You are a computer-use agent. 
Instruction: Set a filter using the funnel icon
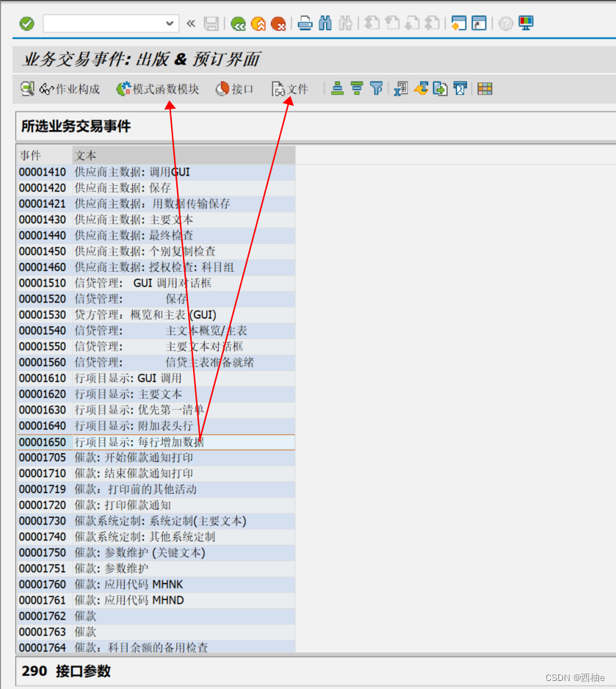point(375,88)
